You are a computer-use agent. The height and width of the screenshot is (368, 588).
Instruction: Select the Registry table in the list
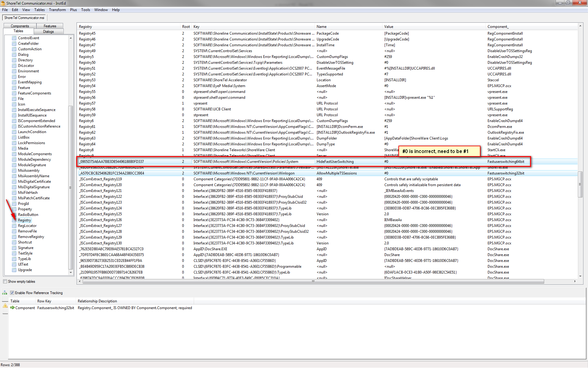point(24,220)
